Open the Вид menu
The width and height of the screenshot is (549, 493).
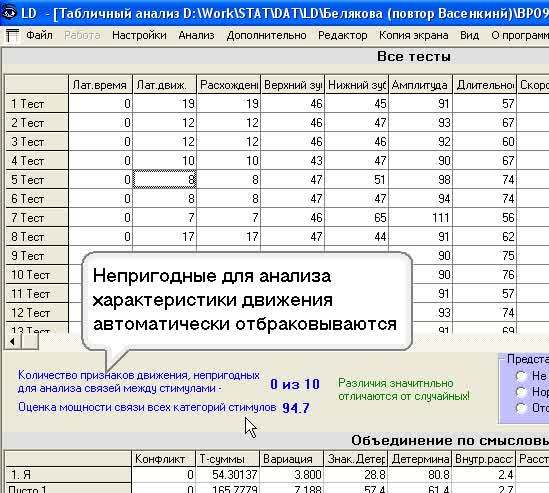click(470, 35)
